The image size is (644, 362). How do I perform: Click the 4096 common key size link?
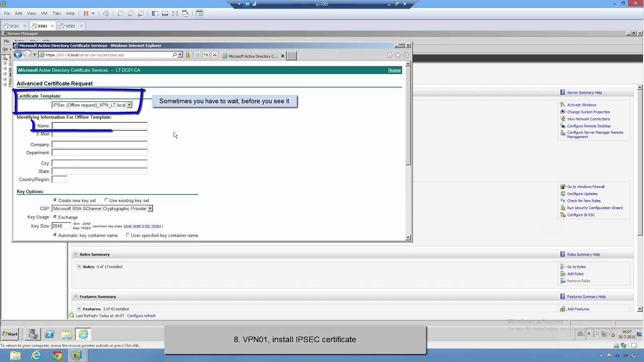136,226
